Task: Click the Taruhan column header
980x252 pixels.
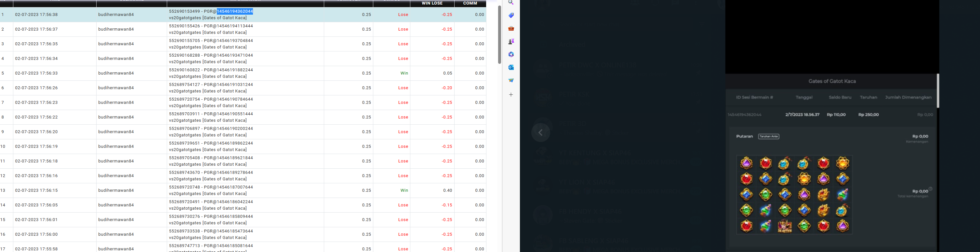Action: tap(868, 97)
